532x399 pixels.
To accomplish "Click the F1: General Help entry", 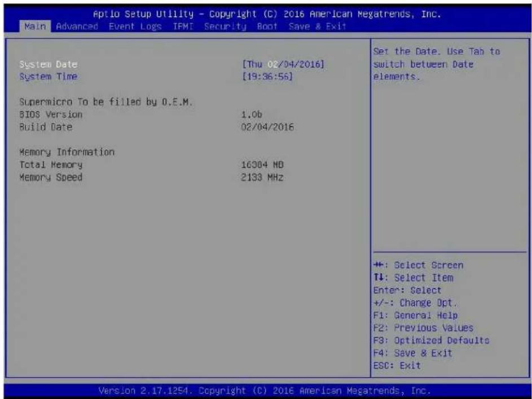I will pos(416,315).
